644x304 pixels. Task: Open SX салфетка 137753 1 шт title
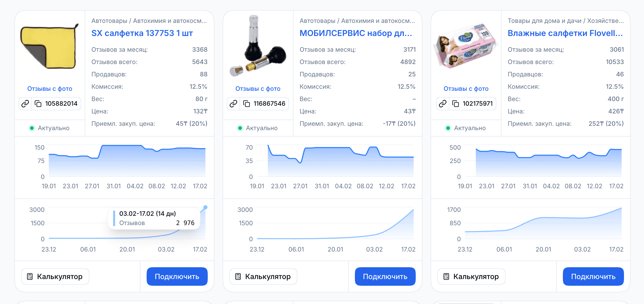142,33
